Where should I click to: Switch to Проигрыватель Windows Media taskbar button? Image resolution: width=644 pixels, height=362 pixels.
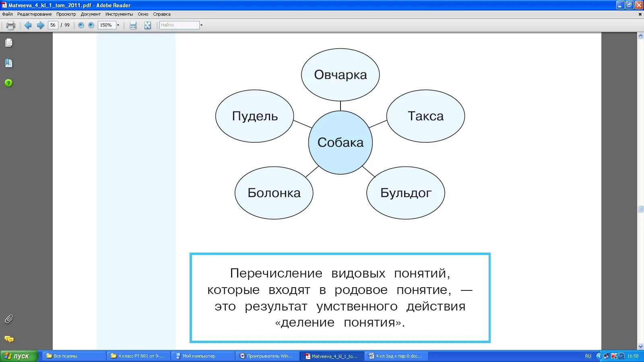[267, 356]
